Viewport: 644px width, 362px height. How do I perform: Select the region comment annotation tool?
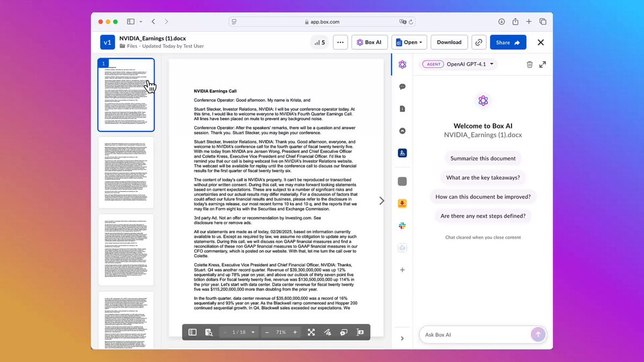[x=344, y=333]
